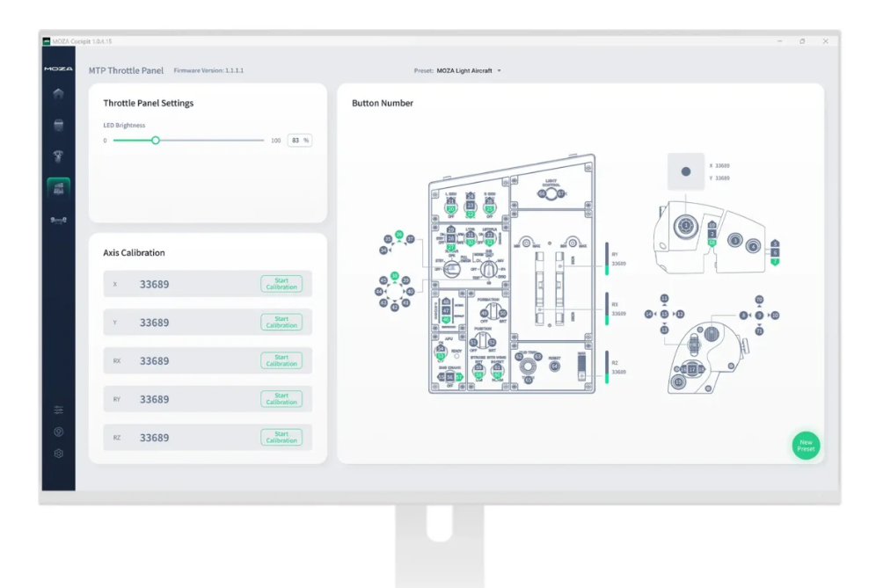Click the Firmware Version 1.1.1.1 text
Image resolution: width=876 pixels, height=588 pixels.
[x=208, y=71]
